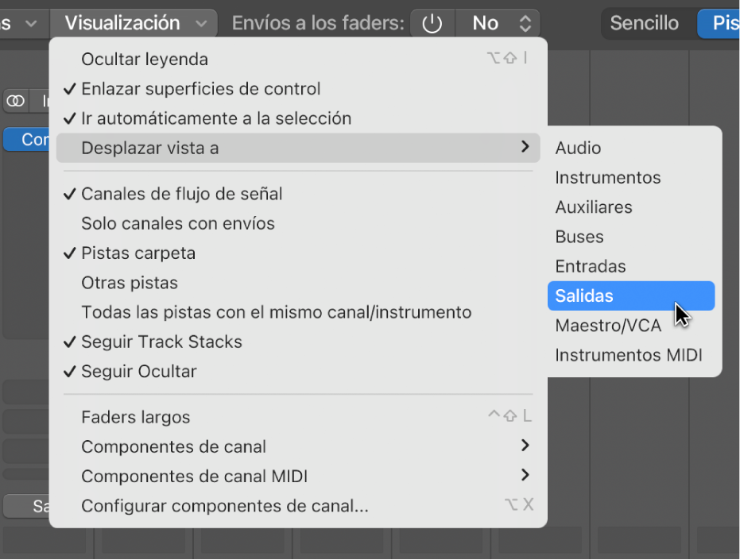The image size is (740, 560).
Task: Choose Ocultar leyenda menu item
Action: 145,60
